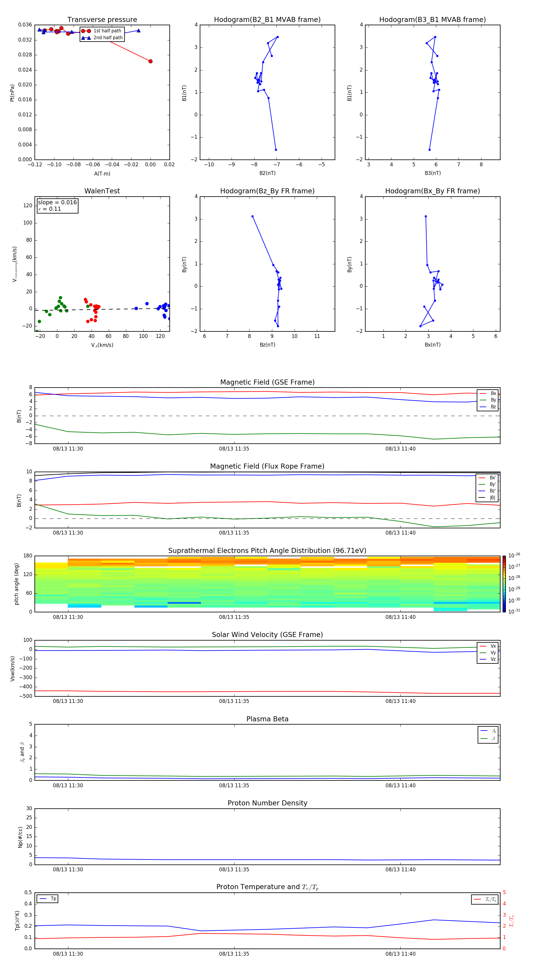Click the isolated red point at A=0.00
535x980 pixels.
pos(150,61)
